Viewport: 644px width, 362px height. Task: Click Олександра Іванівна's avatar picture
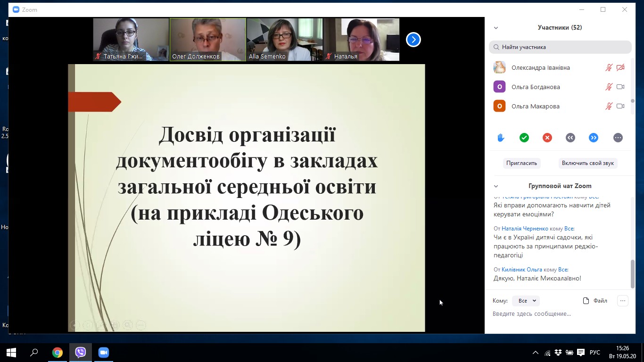499,67
